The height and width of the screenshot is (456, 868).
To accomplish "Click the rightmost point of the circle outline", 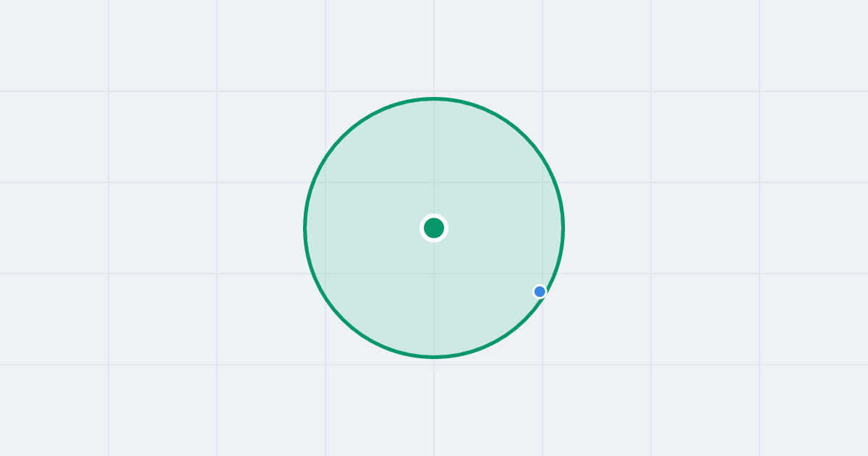I will pyautogui.click(x=563, y=228).
